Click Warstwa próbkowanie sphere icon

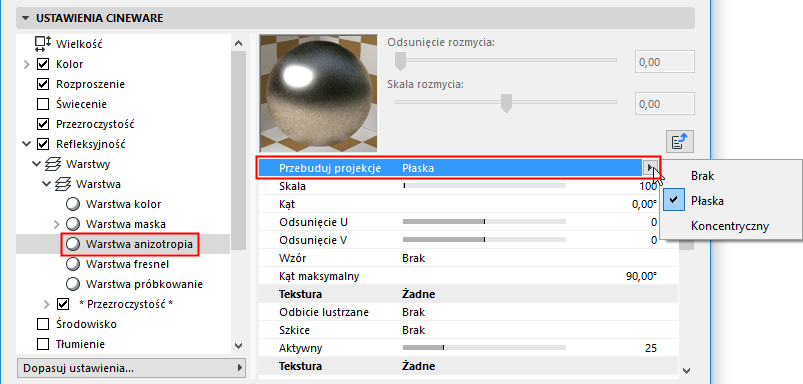[73, 284]
